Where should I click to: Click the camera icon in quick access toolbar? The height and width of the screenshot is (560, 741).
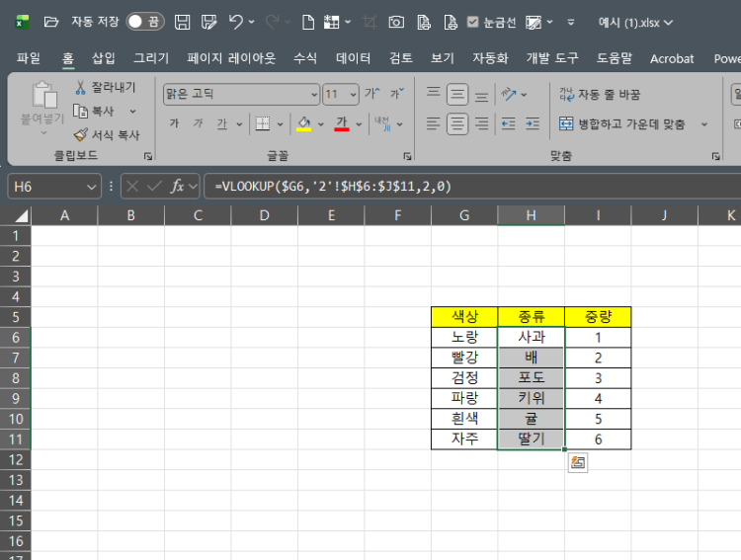click(395, 22)
